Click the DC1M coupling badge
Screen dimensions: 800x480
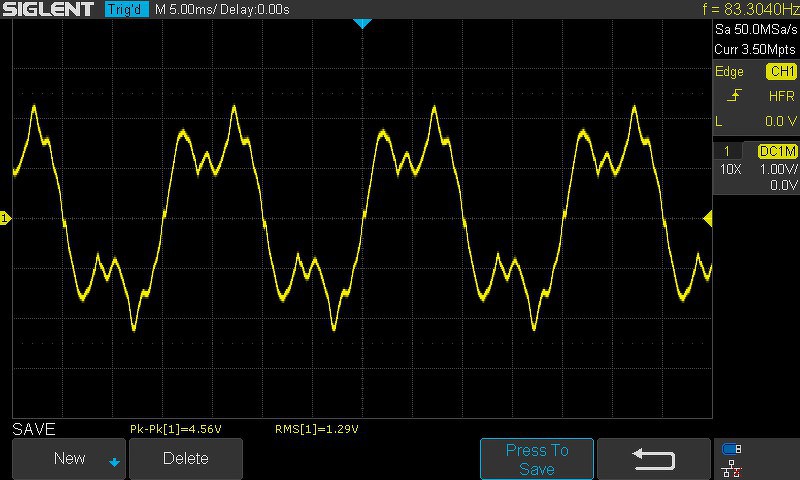click(778, 151)
